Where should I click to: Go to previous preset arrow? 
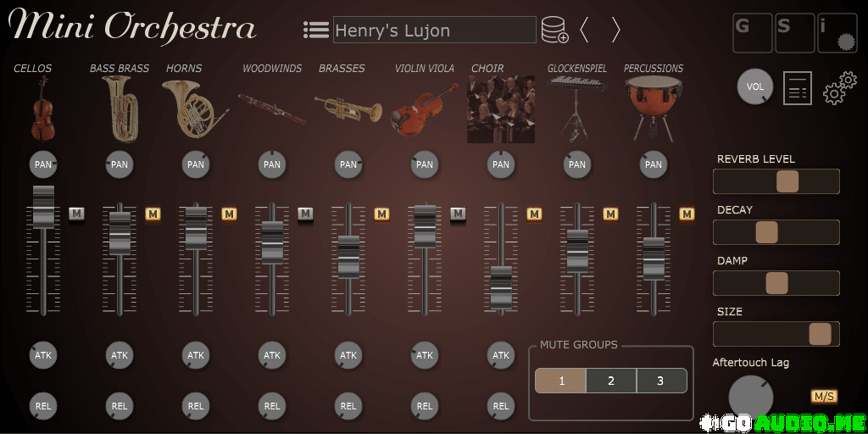coord(584,30)
